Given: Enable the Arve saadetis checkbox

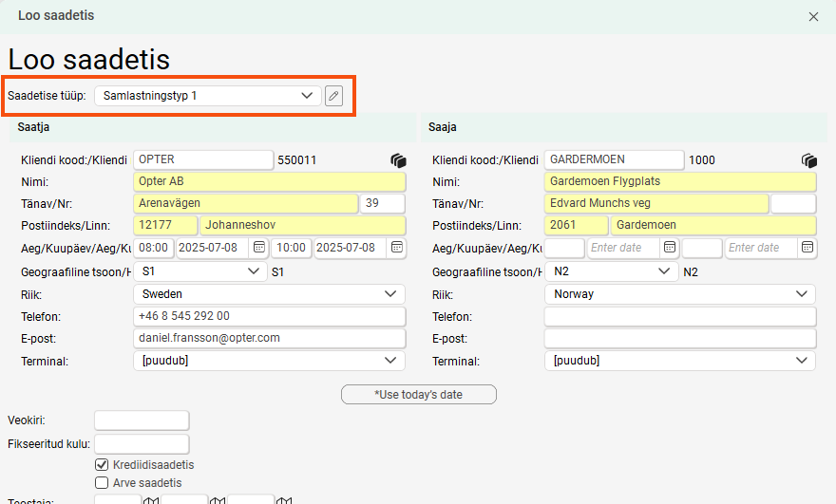Looking at the screenshot, I should [x=102, y=483].
